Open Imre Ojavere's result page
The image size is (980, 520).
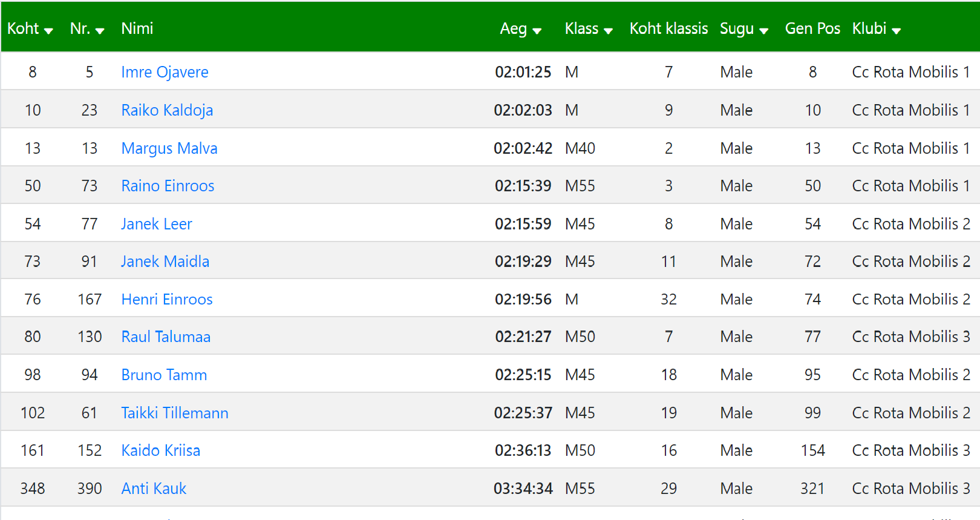tap(165, 72)
